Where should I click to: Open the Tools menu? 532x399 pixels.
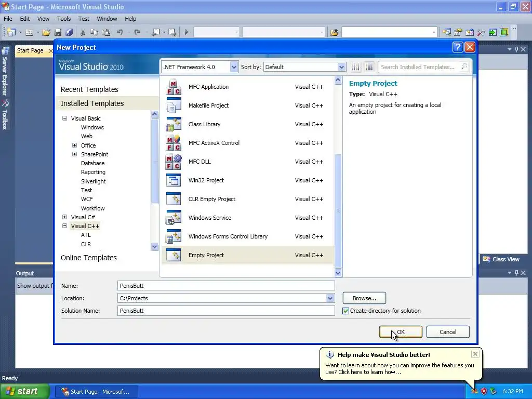pos(64,19)
